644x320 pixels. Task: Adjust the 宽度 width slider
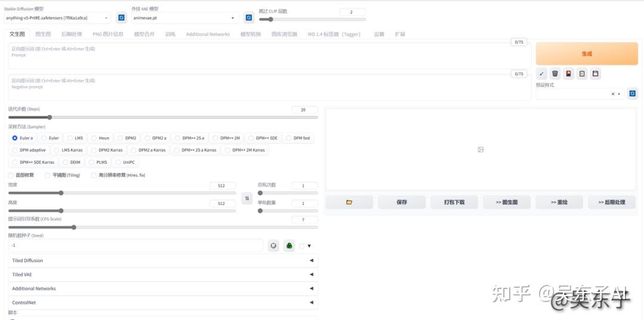click(122, 193)
